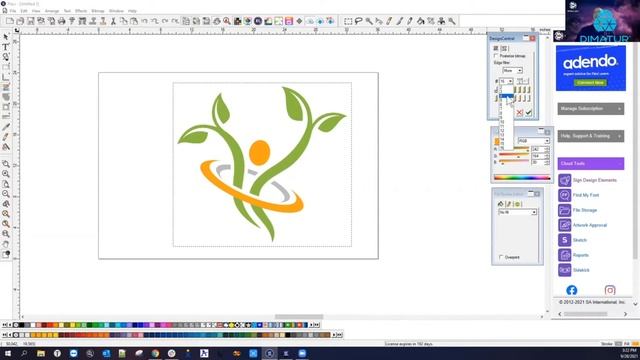Open the Window menu
This screenshot has height=360, width=640.
pos(116,11)
